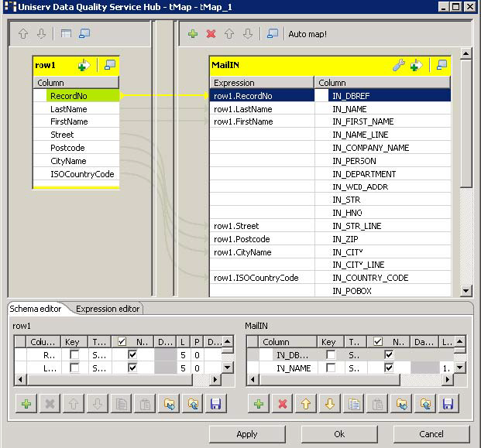Toggle Key checkbox for IN_NAME row
481x448 pixels.
click(x=329, y=368)
